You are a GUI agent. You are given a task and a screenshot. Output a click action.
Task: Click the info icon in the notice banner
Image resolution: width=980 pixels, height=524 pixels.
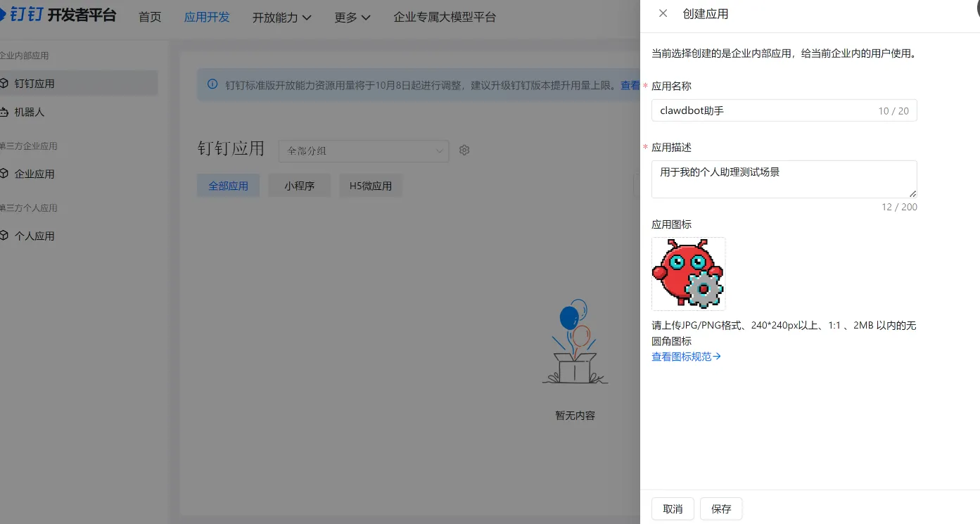pyautogui.click(x=212, y=85)
